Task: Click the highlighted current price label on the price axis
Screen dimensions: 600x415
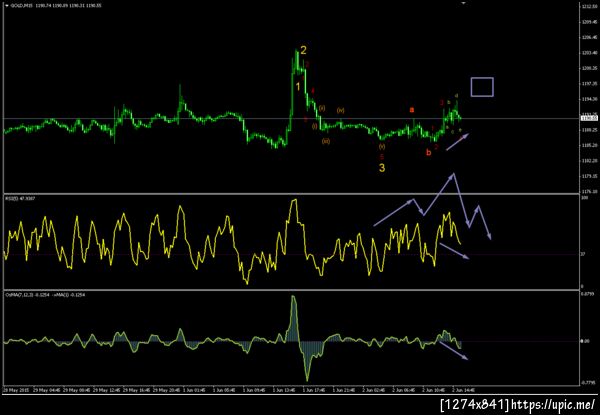Action: [587, 119]
